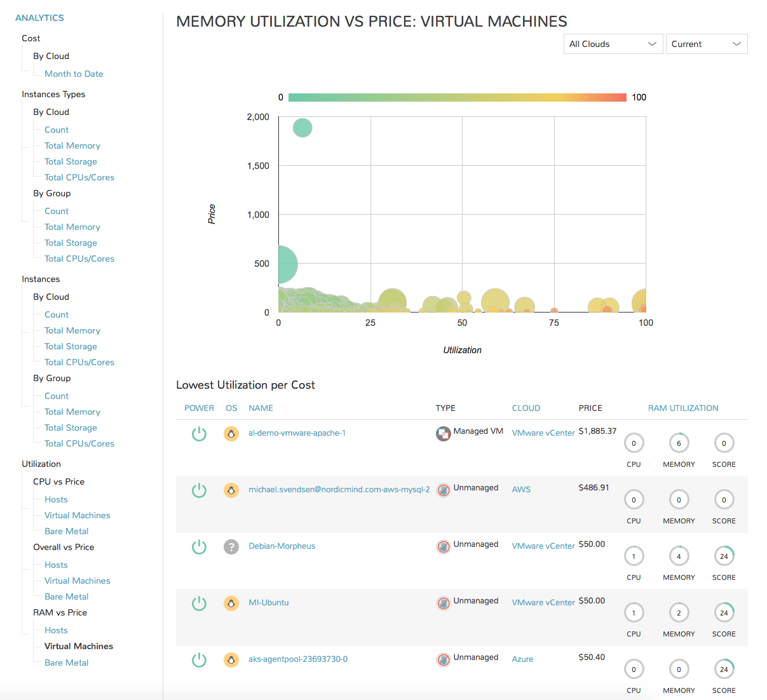Select RAM vs Price Virtual Machines item
The width and height of the screenshot is (767, 700).
[79, 646]
